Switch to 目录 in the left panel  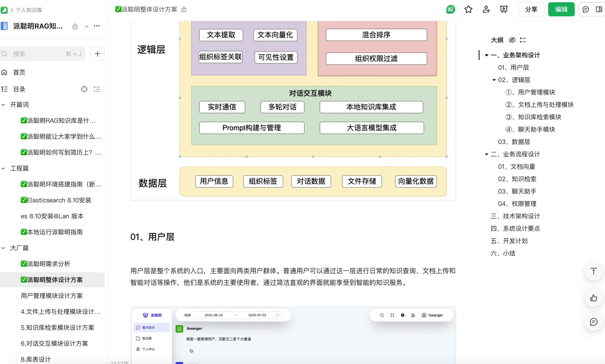point(19,89)
